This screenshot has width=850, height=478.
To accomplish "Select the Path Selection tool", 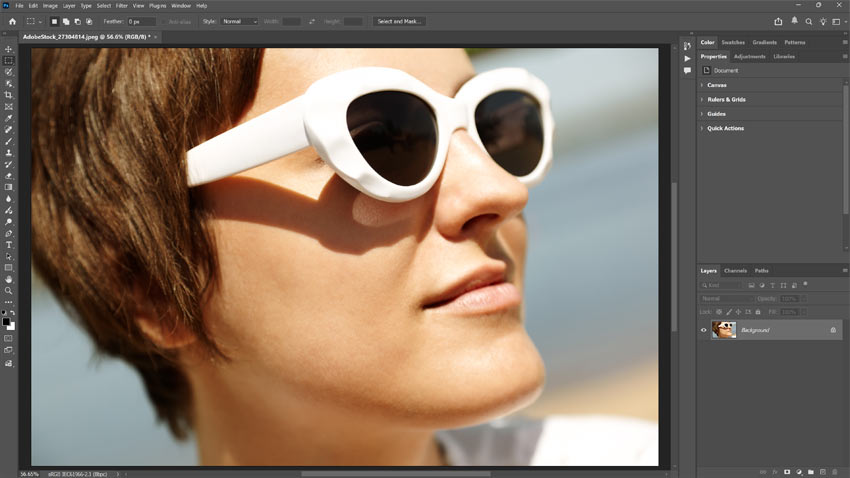I will click(x=9, y=256).
